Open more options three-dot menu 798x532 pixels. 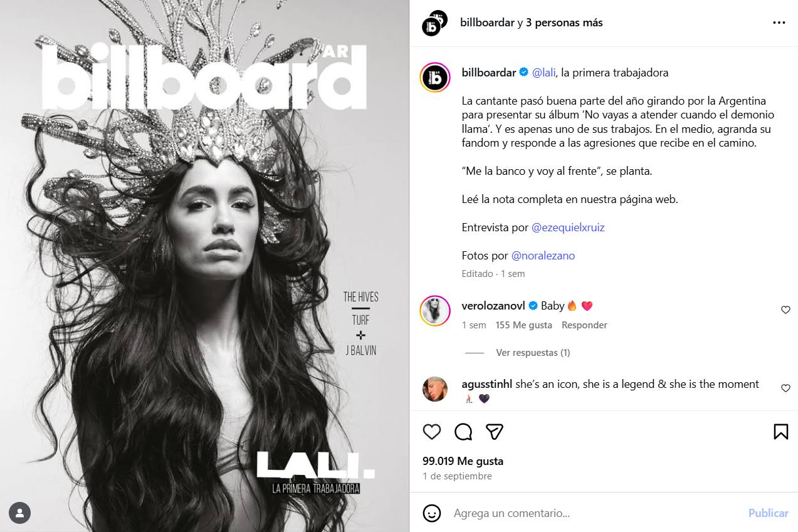pos(779,23)
